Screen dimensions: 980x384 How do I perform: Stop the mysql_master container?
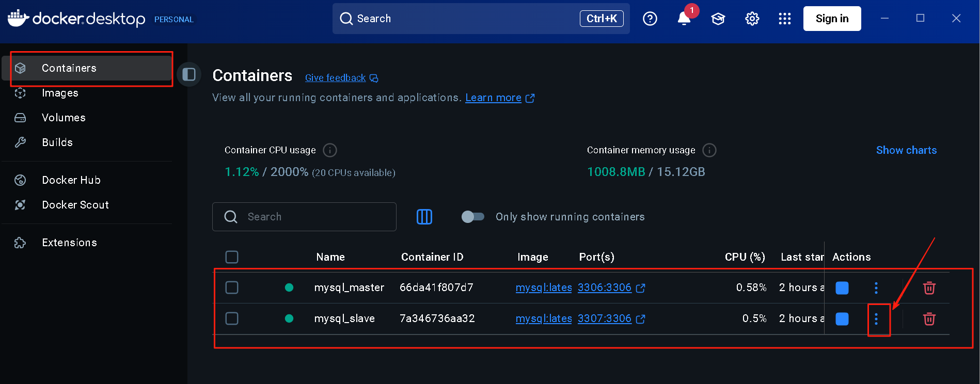[x=842, y=288]
